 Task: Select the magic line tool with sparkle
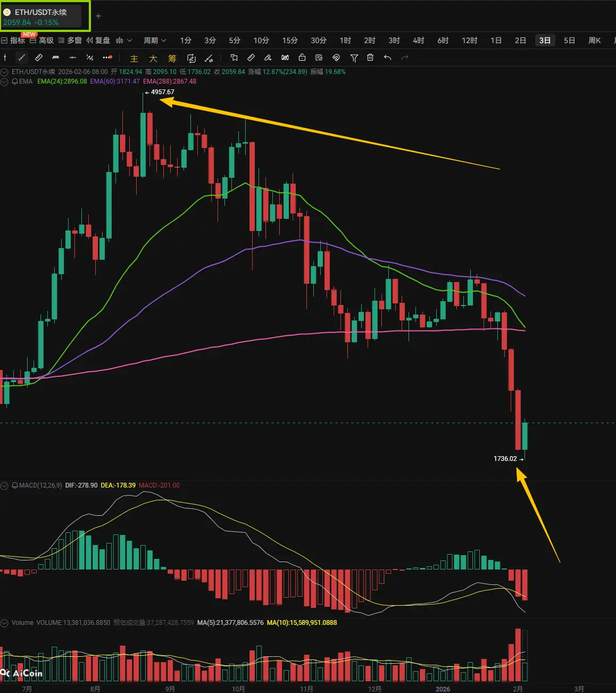tap(209, 59)
